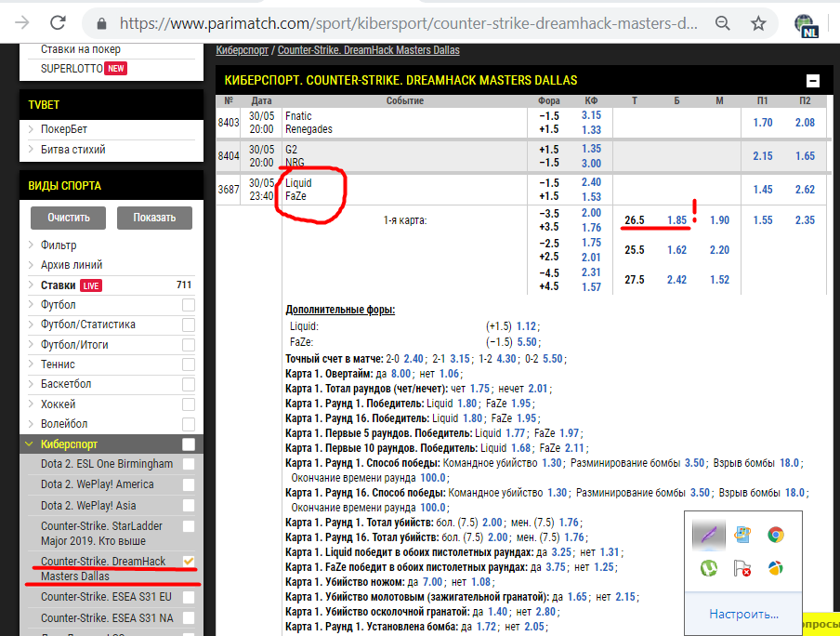840x636 pixels.
Task: Click the flag with red cross tray icon
Action: coord(742,568)
